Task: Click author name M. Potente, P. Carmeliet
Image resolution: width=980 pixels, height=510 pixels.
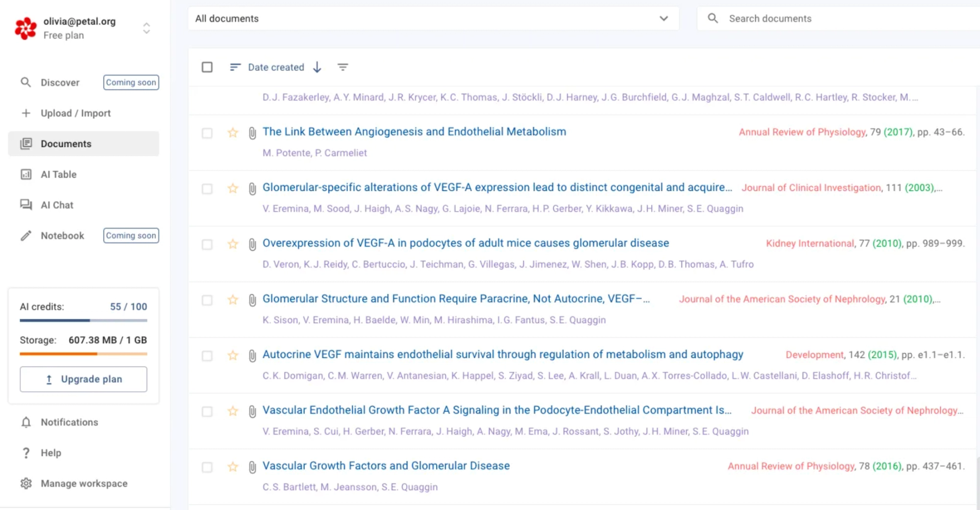Action: pyautogui.click(x=315, y=153)
